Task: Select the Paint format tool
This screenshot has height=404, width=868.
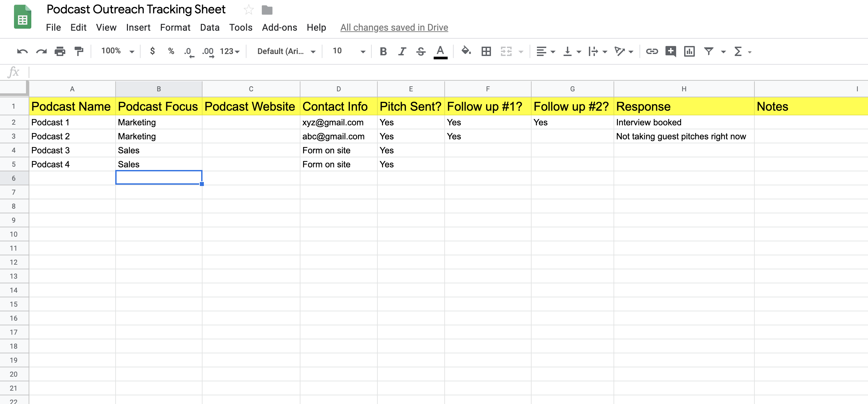Action: tap(79, 51)
